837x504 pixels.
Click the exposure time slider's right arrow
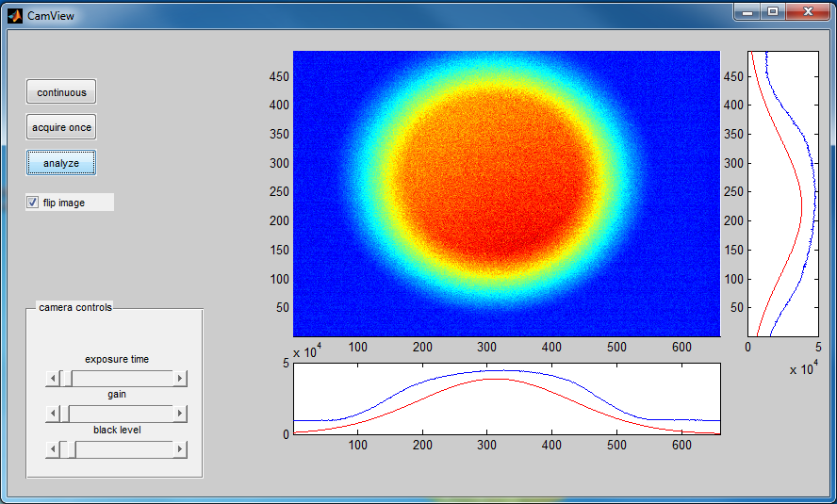pos(180,379)
